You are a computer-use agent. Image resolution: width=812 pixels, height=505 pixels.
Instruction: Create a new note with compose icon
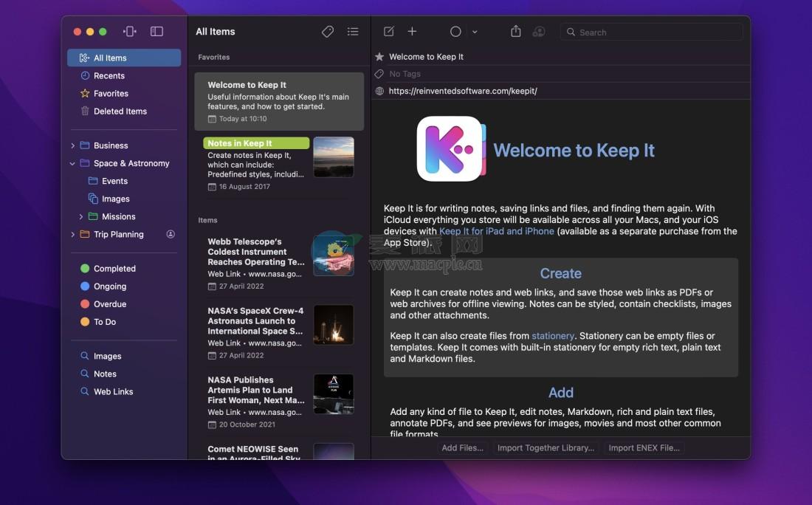(x=388, y=32)
